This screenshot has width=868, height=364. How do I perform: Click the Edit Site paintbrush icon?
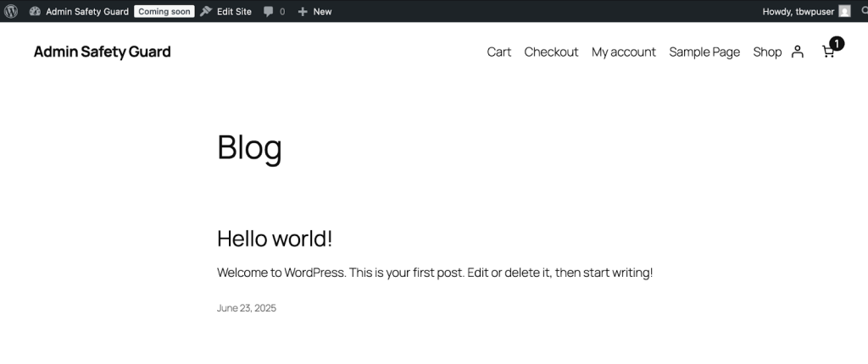[206, 11]
